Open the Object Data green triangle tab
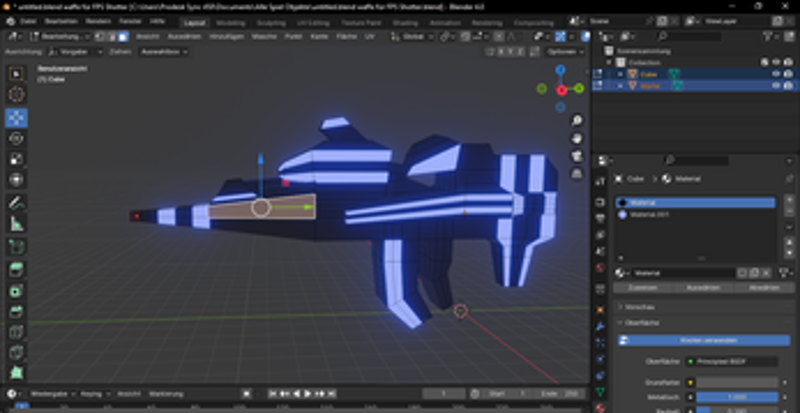 click(601, 392)
